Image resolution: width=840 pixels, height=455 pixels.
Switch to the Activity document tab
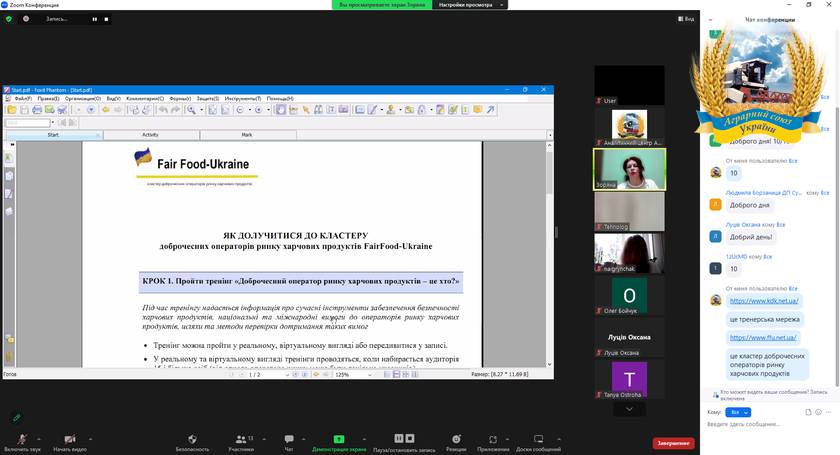tap(151, 135)
